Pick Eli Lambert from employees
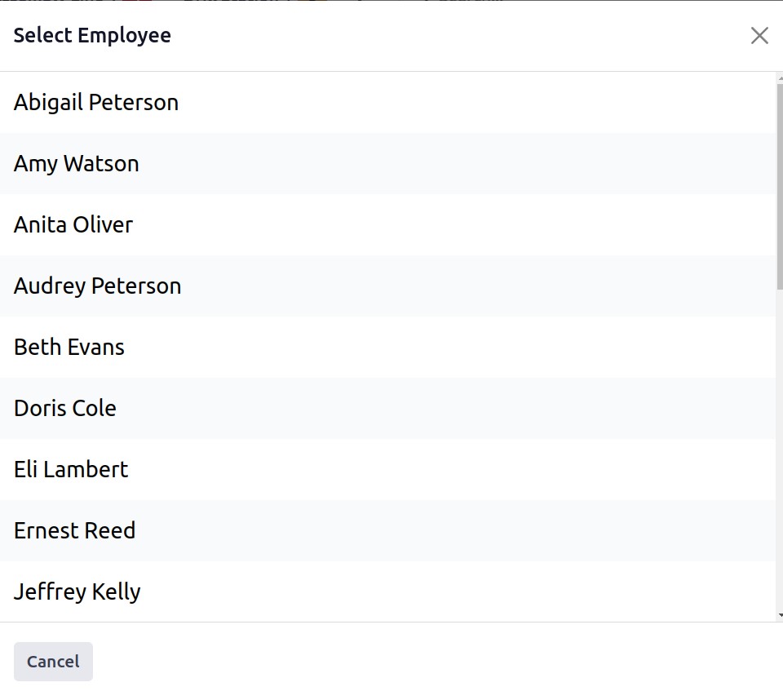Viewport: 783px width, 700px height. (388, 470)
